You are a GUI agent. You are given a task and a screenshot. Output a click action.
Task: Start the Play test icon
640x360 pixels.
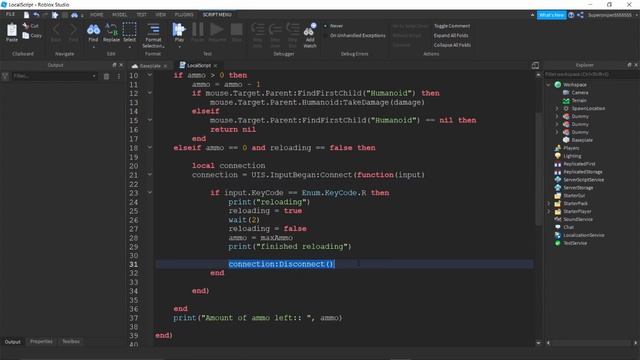pyautogui.click(x=179, y=29)
